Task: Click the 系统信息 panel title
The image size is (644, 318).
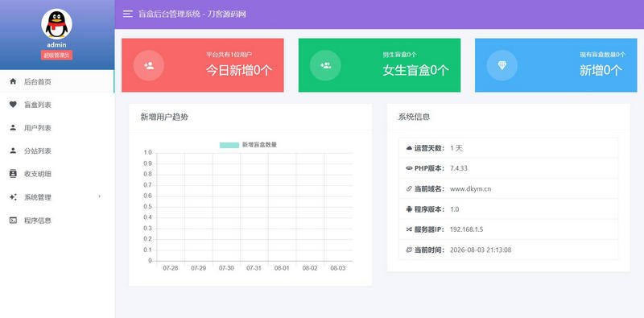Action: point(414,117)
